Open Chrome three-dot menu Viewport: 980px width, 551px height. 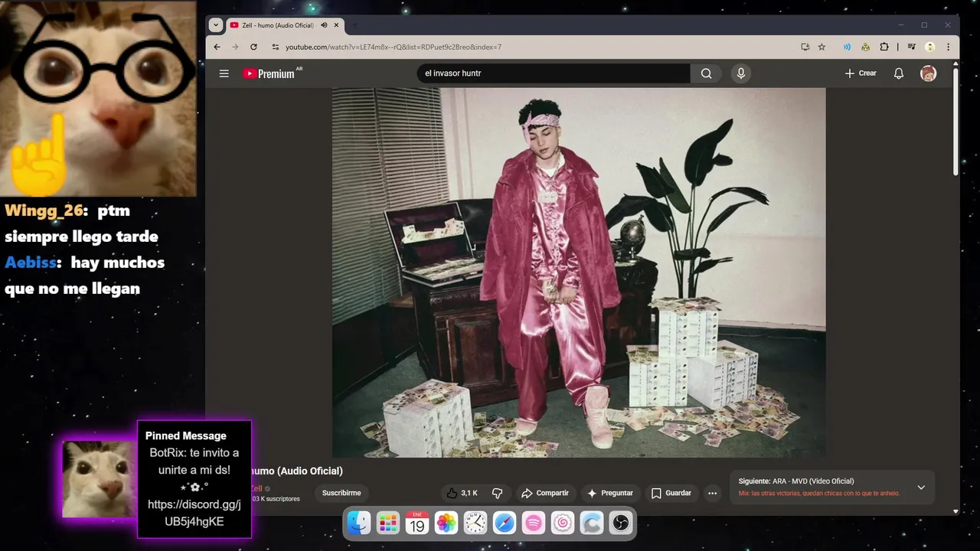[948, 47]
